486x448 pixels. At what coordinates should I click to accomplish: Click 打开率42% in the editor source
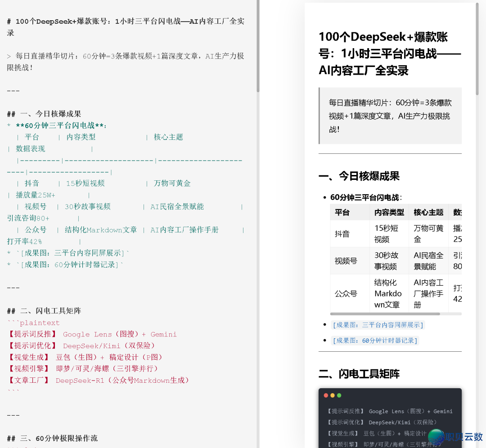point(24,242)
